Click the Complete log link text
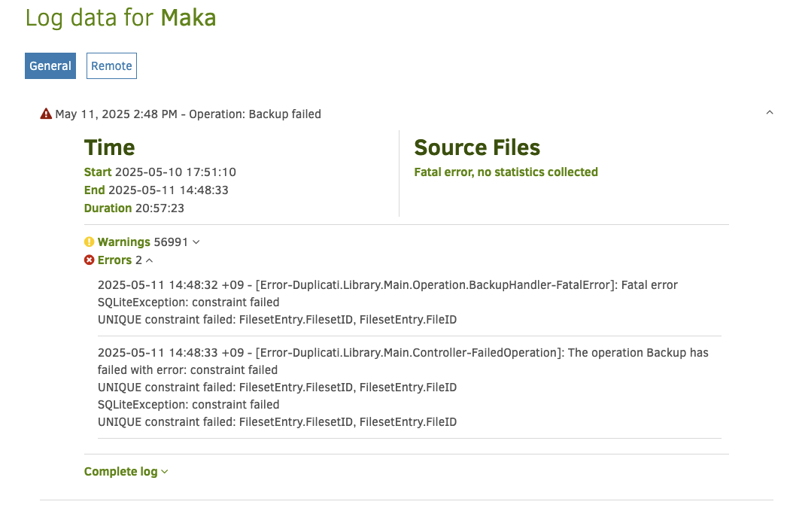 [121, 472]
